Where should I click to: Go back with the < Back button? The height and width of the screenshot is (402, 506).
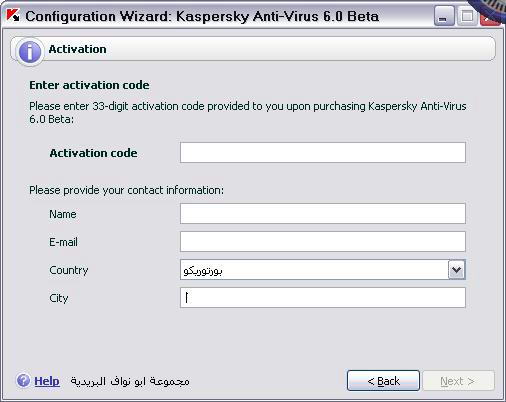[383, 380]
